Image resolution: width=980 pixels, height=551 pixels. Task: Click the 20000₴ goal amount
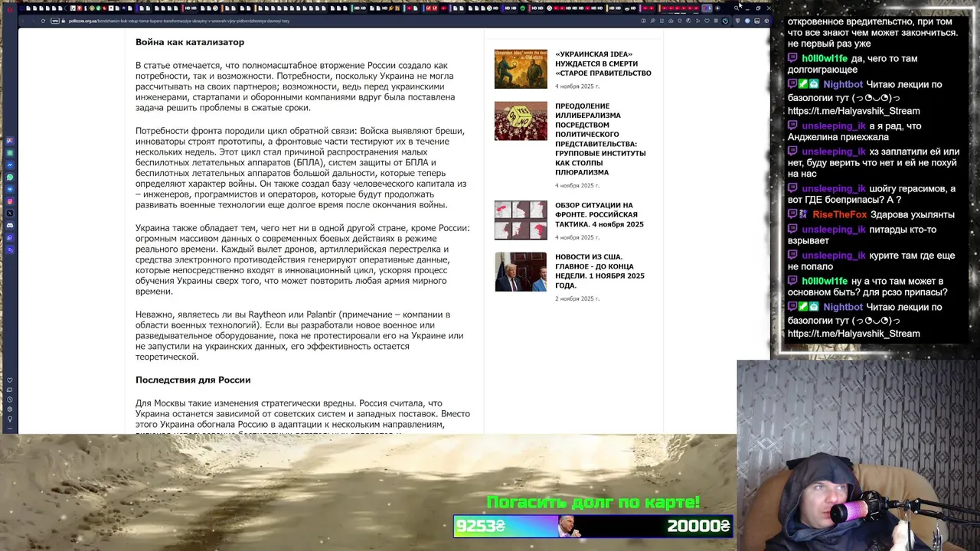698,526
